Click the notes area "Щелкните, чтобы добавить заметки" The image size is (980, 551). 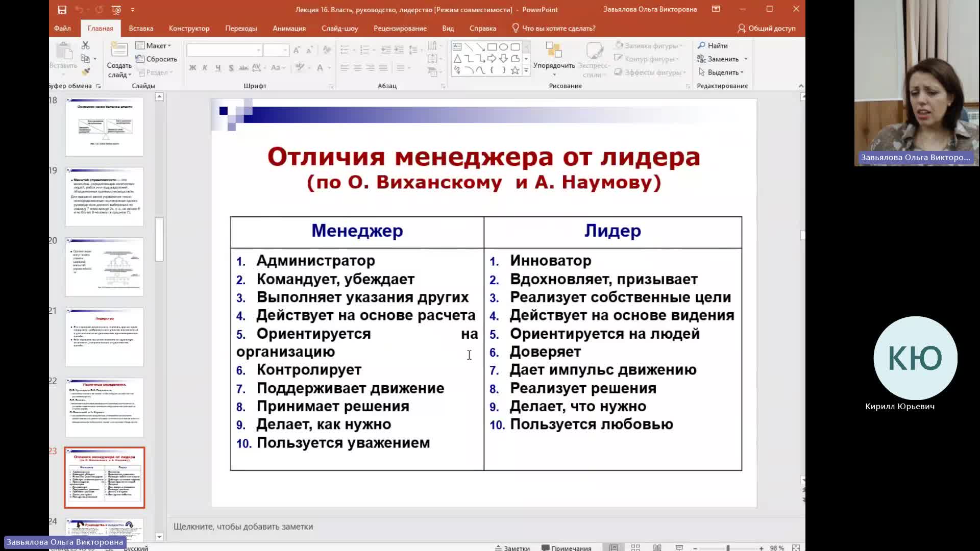pos(243,527)
